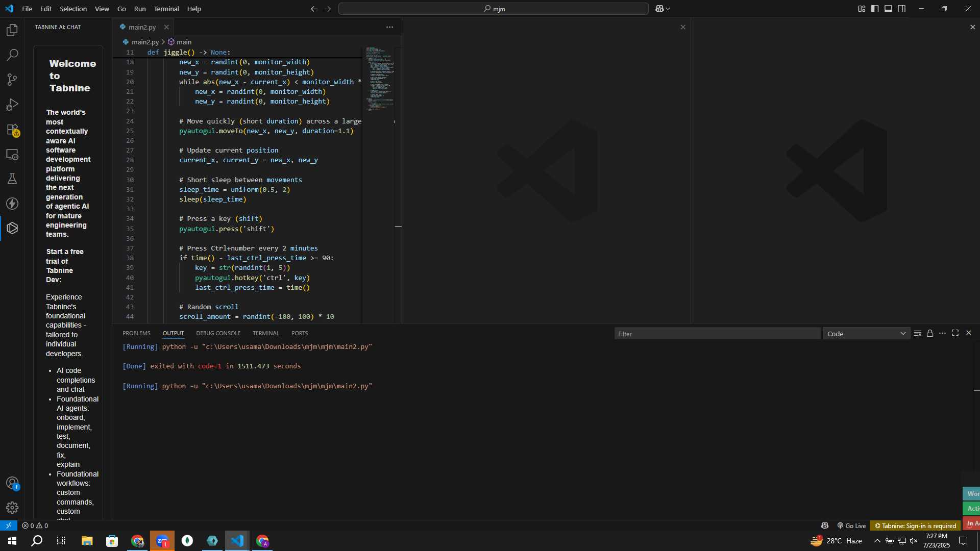Open the Terminal menu
Screen dimensions: 980x551
pos(166,9)
